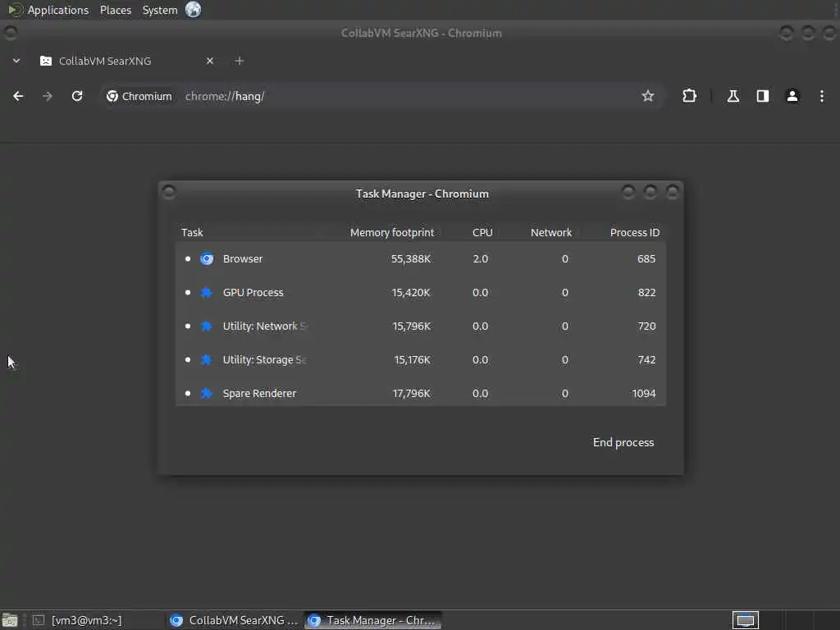
Task: Open the Extensions puzzle icon
Action: tap(689, 96)
